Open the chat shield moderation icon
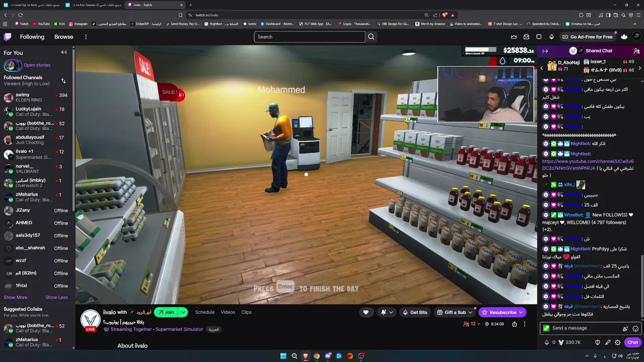Screen dimensions: 644x362 click(598, 342)
